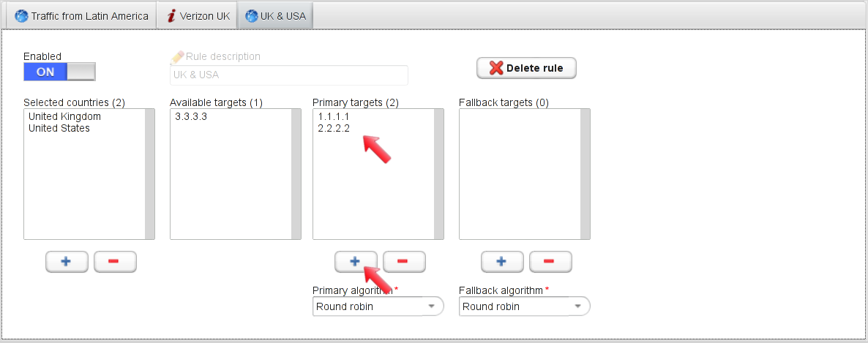Open the Verizon UK tab
The width and height of the screenshot is (868, 343).
(198, 16)
